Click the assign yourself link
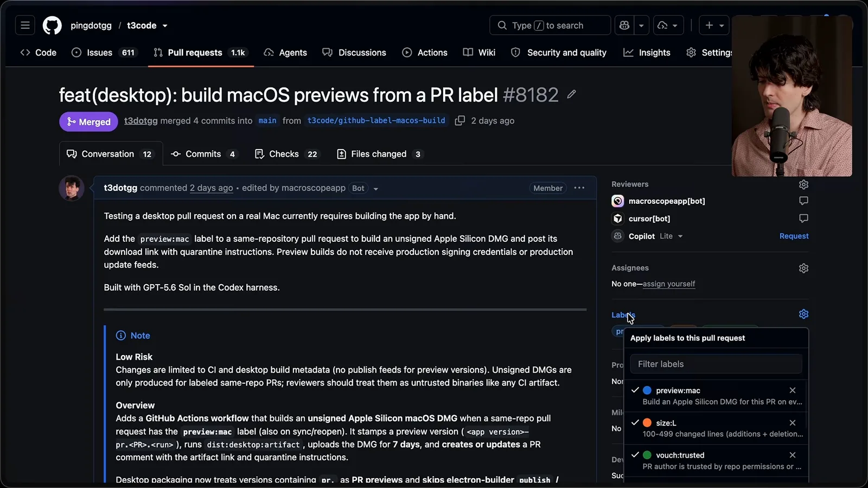 669,284
